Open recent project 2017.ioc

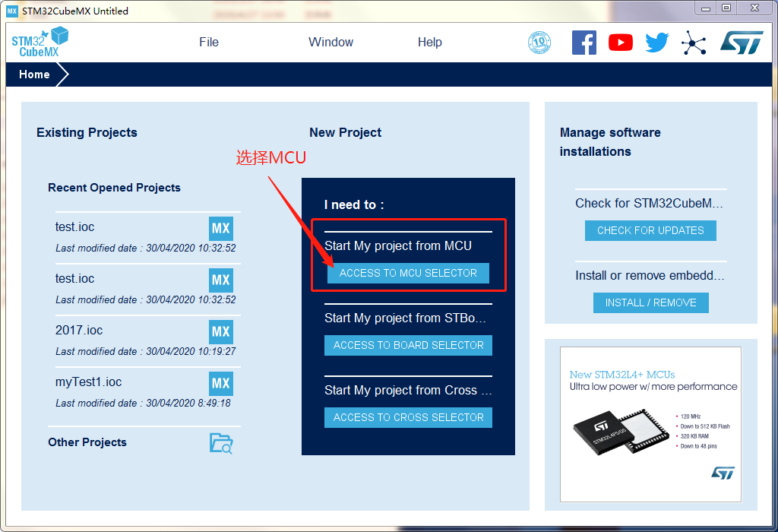click(79, 331)
